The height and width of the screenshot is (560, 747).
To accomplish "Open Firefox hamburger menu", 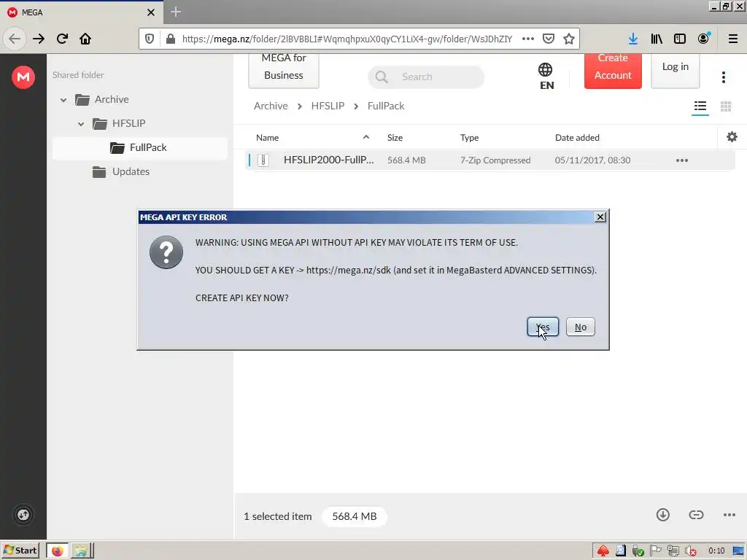I will [733, 39].
